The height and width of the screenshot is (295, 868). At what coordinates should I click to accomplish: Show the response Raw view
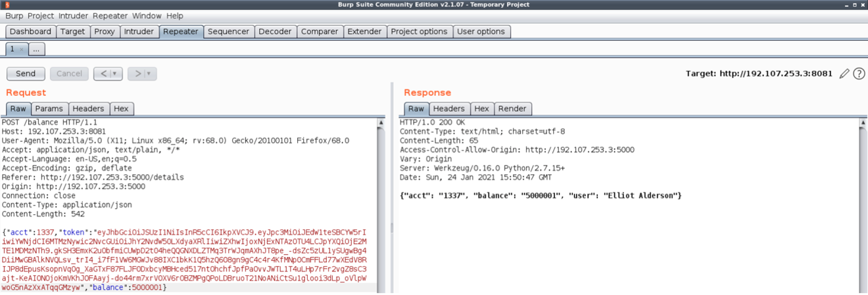(416, 108)
